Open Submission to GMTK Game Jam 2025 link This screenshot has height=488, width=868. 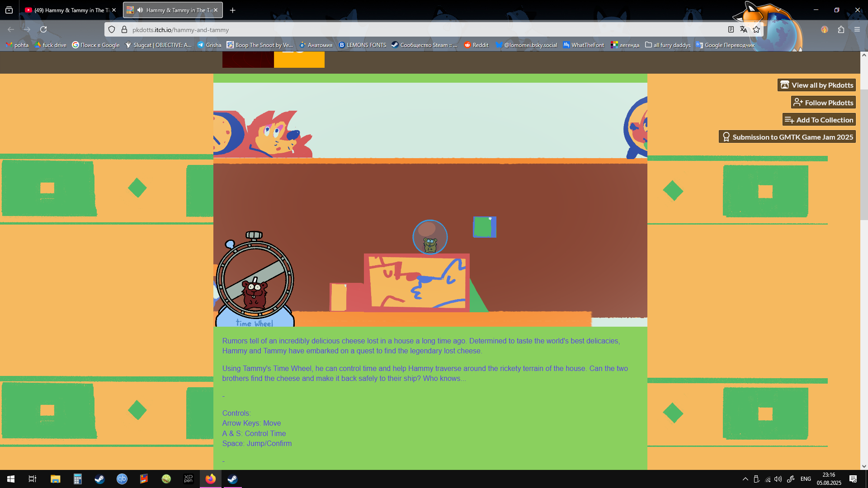tap(787, 137)
